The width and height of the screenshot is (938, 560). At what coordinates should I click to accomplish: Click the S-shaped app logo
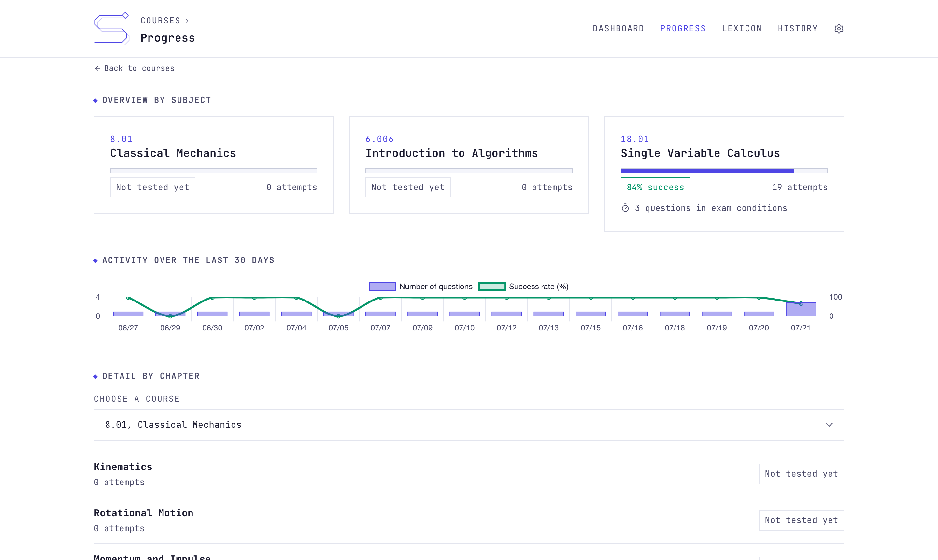point(112,29)
